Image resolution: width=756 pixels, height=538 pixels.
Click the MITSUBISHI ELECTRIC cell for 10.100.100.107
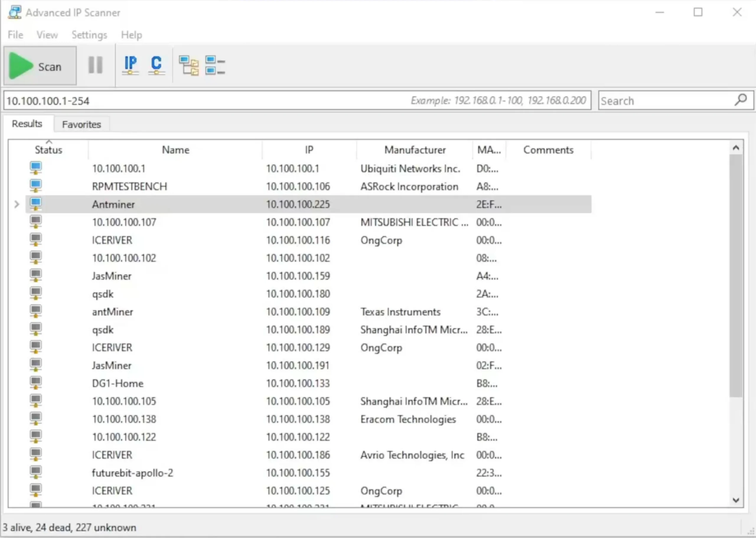click(x=414, y=222)
